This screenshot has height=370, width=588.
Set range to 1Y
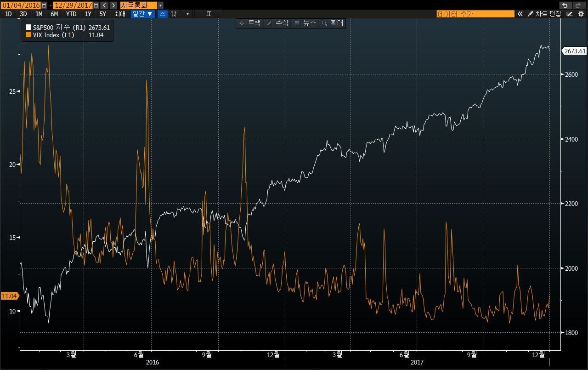(x=88, y=14)
